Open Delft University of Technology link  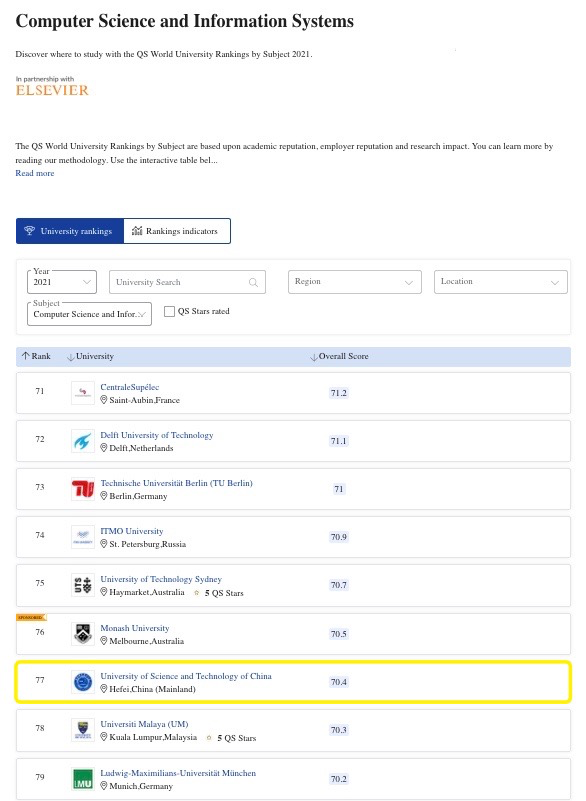(x=157, y=435)
